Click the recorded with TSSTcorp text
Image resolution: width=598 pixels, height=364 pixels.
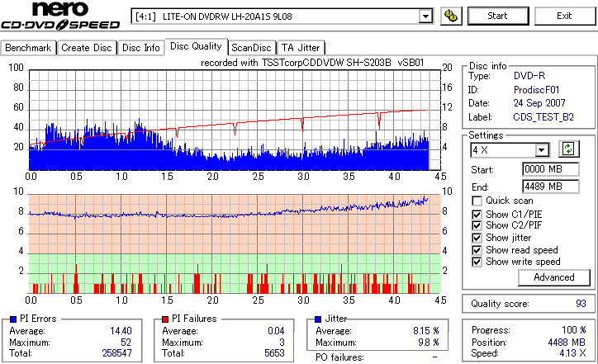pyautogui.click(x=312, y=63)
